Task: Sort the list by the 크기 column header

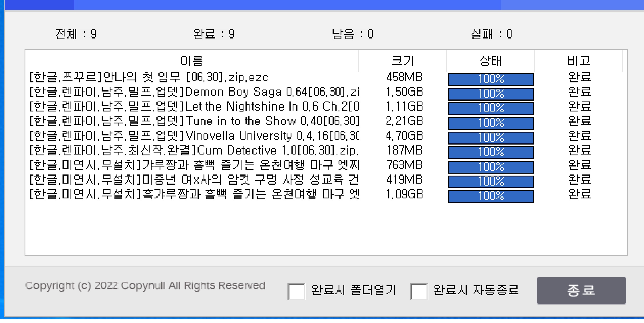Action: coord(402,61)
